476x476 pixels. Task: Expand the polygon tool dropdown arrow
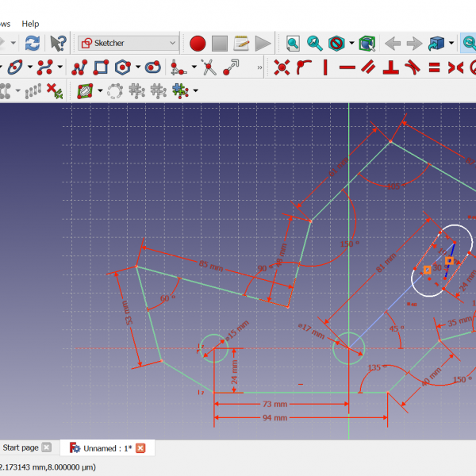pos(138,67)
